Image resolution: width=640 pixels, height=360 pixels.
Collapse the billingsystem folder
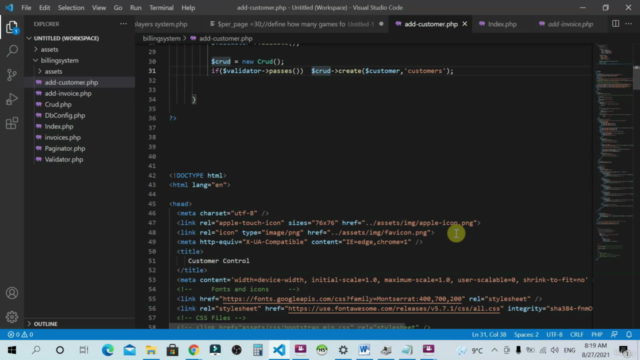(x=60, y=60)
